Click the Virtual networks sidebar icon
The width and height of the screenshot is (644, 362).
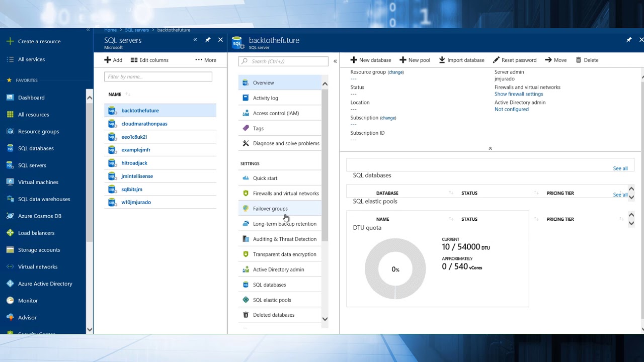point(10,266)
